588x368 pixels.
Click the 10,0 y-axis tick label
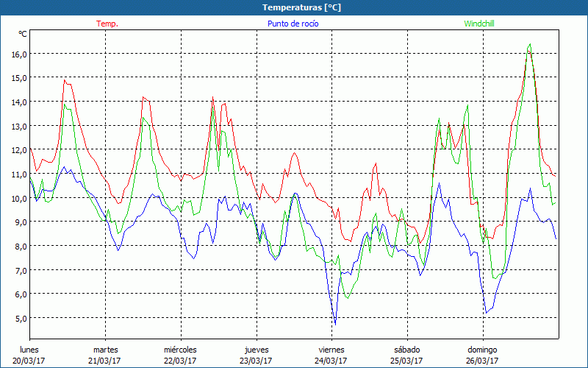[18, 198]
